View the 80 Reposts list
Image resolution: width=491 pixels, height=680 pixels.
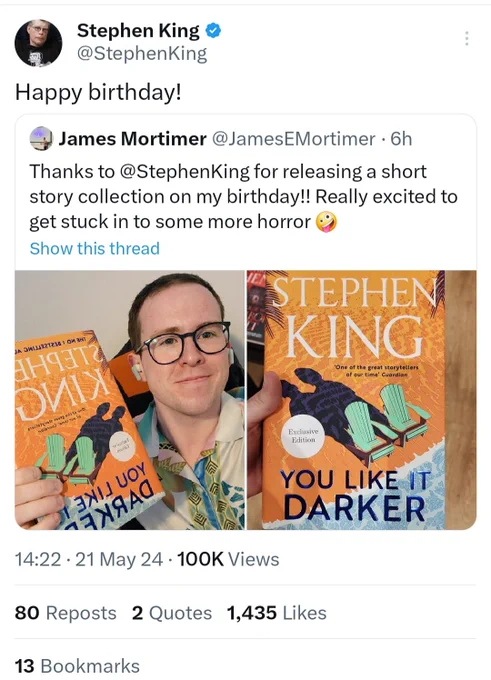[65, 613]
